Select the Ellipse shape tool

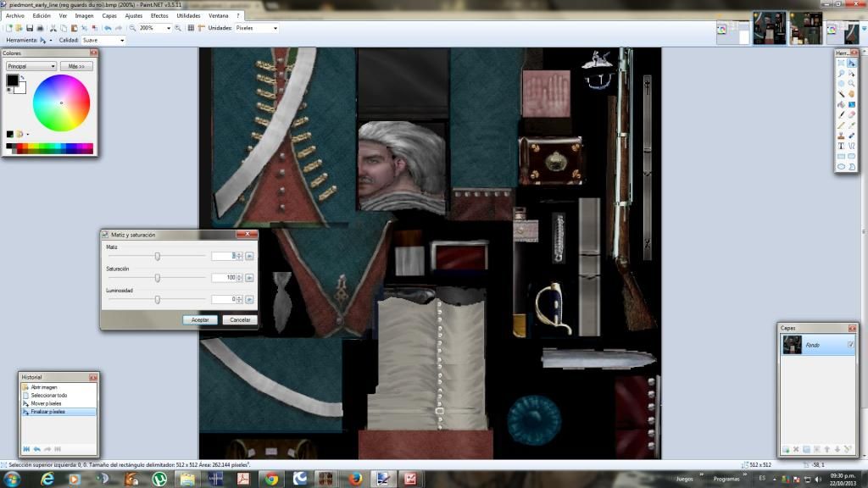[x=841, y=167]
